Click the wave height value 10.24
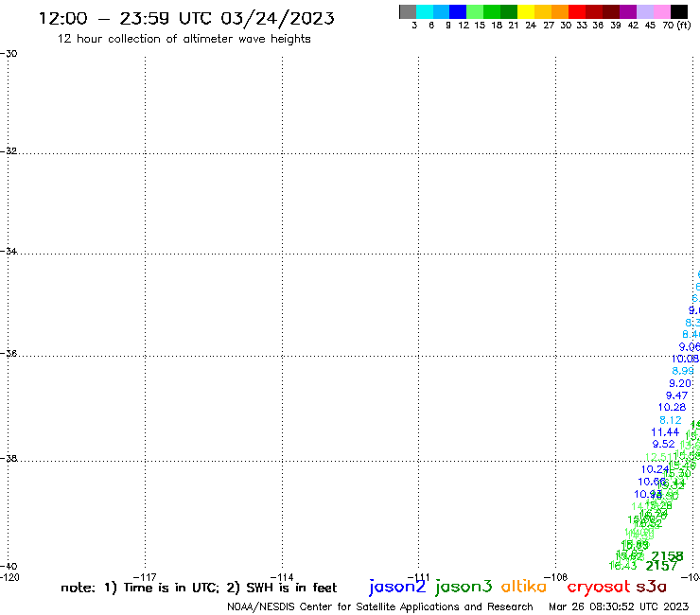Screen dimensions: 700x615 655,469
